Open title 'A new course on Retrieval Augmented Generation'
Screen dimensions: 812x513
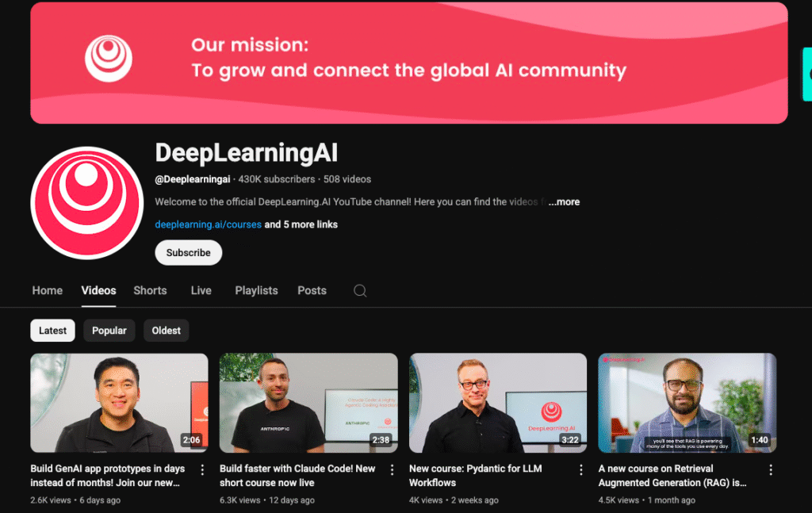tap(672, 475)
